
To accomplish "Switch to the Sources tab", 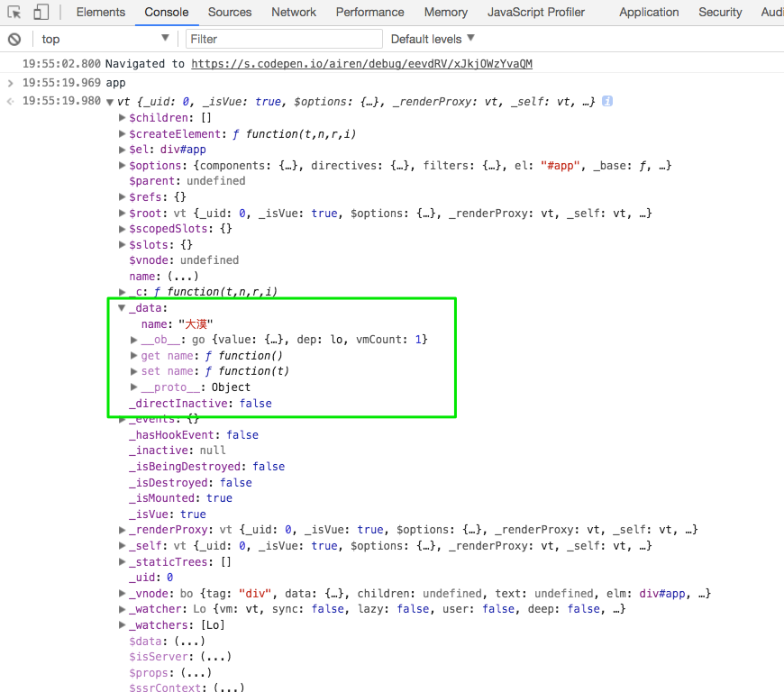I will [230, 12].
